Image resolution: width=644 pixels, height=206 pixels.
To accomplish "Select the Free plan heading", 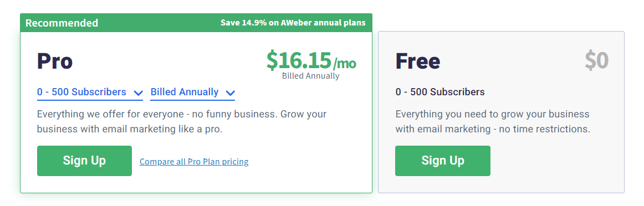I will pyautogui.click(x=418, y=61).
